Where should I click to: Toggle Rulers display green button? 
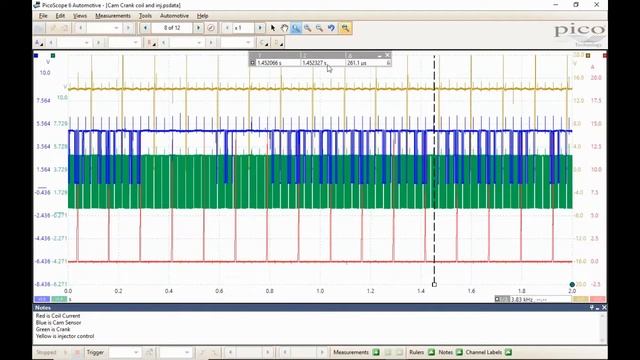[431, 352]
